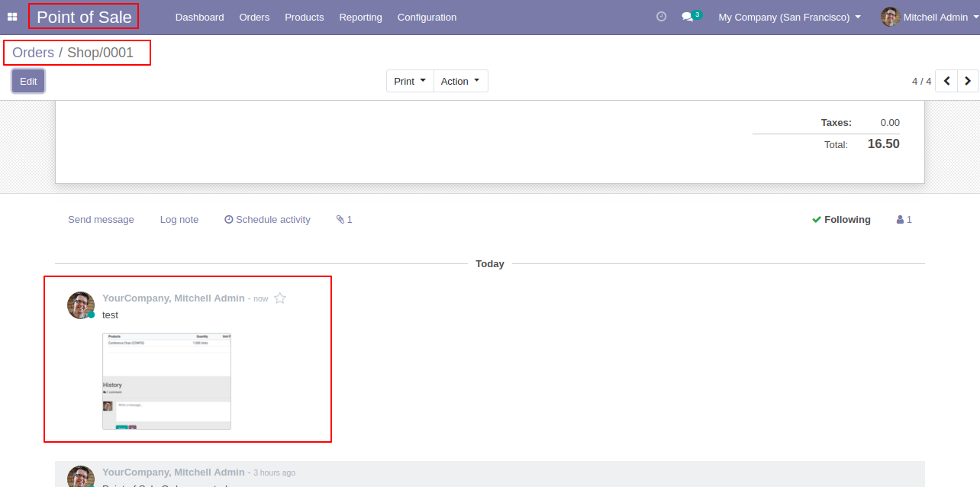Go back to Orders breadcrumb

click(x=33, y=53)
